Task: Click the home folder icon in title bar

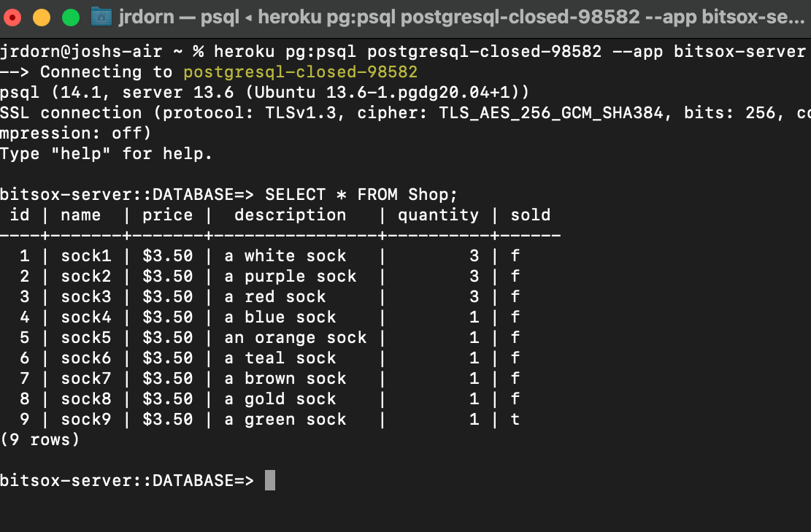Action: coord(101,17)
